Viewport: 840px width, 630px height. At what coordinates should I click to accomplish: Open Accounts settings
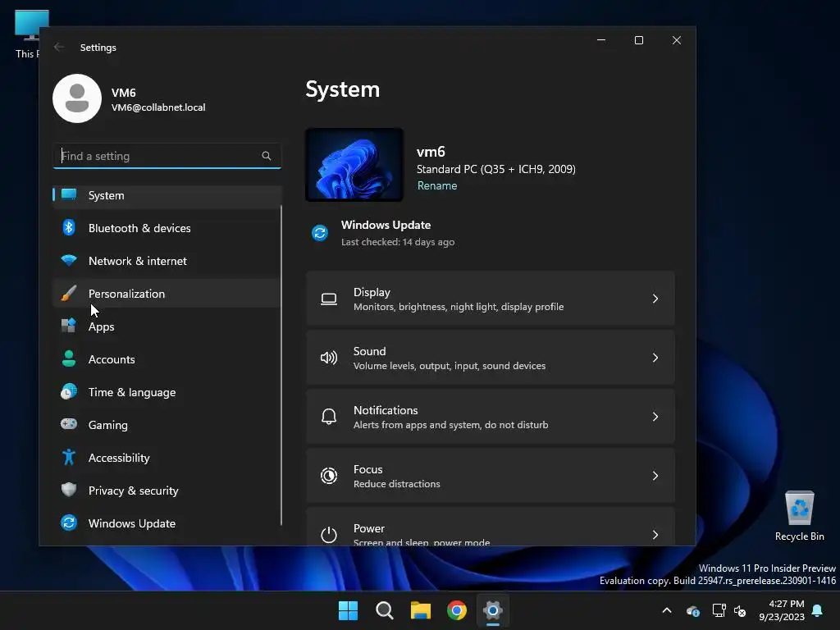[167, 359]
